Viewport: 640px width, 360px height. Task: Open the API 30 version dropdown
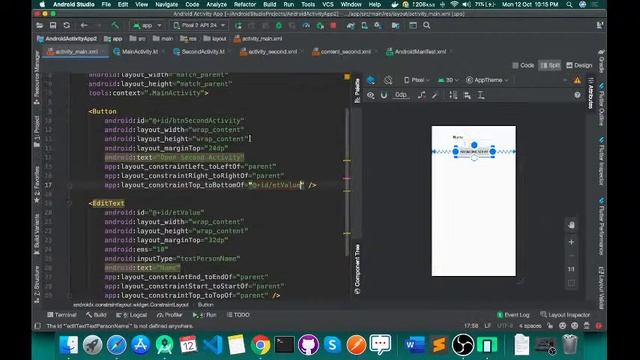coord(448,80)
